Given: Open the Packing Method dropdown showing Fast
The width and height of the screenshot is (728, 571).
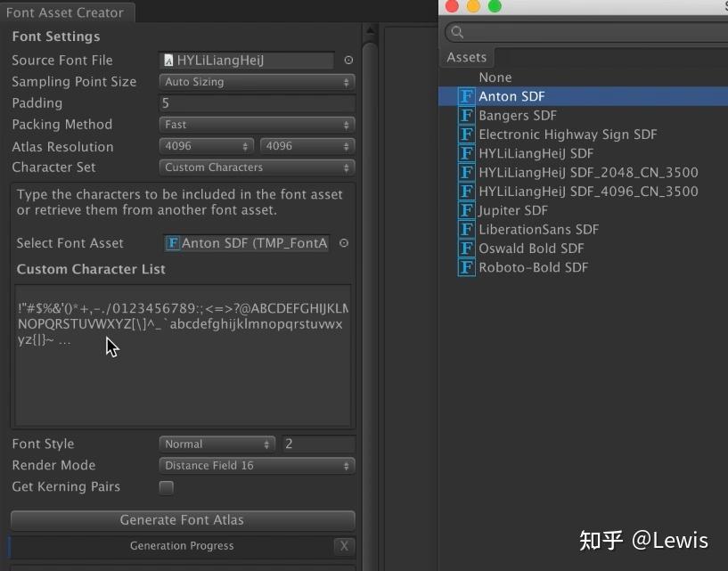Looking at the screenshot, I should 257,125.
